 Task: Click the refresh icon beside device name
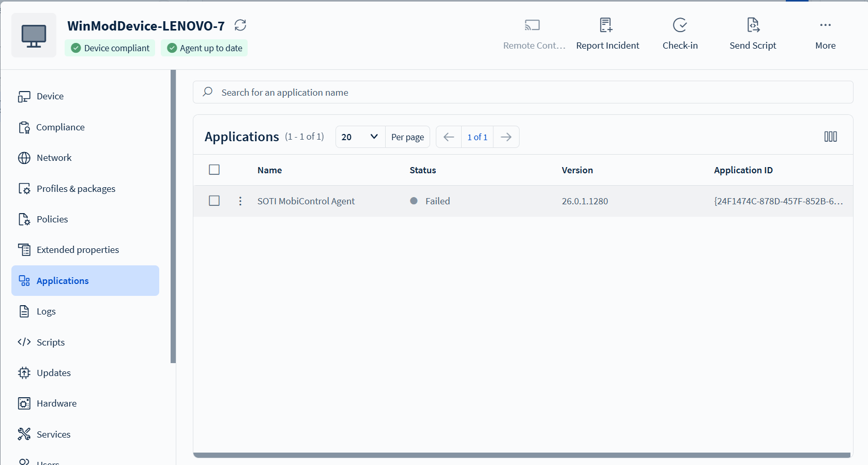point(240,25)
